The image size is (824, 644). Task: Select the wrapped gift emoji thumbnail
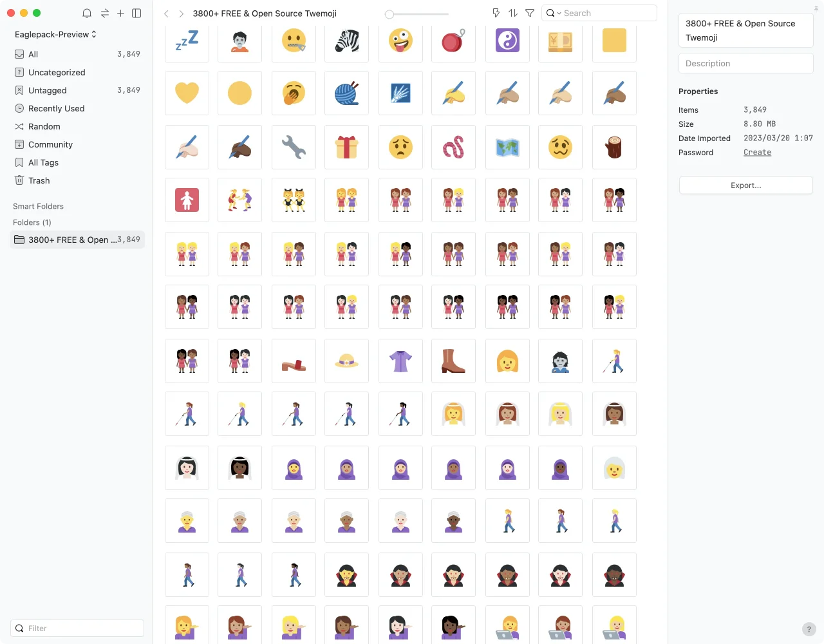tap(346, 147)
